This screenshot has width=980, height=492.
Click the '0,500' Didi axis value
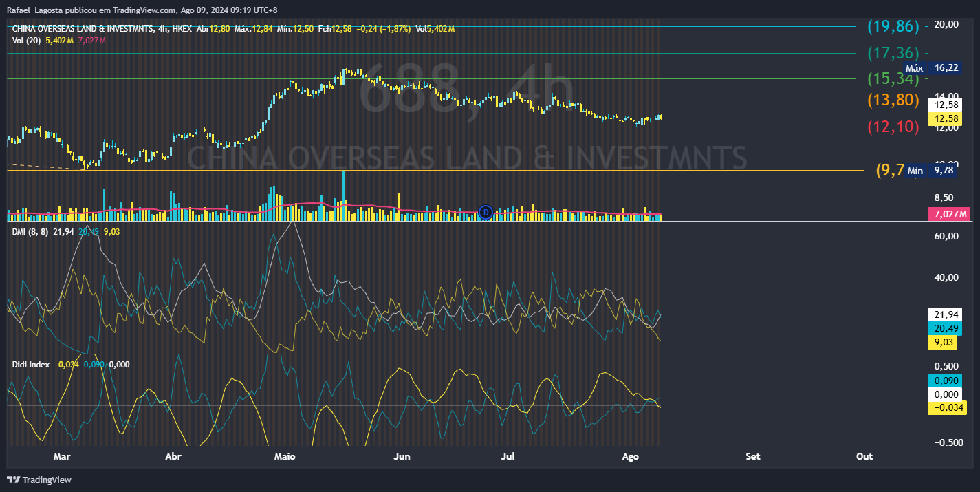(946, 365)
